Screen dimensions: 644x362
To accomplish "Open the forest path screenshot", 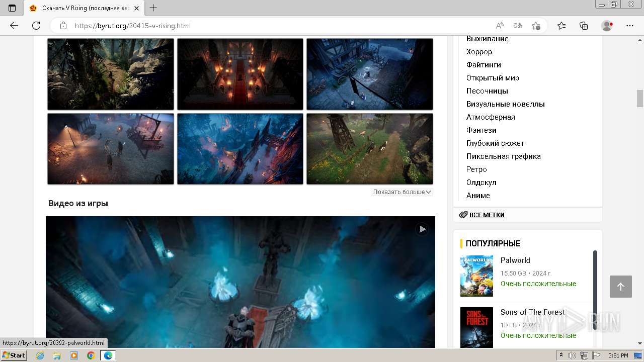I will click(x=111, y=74).
